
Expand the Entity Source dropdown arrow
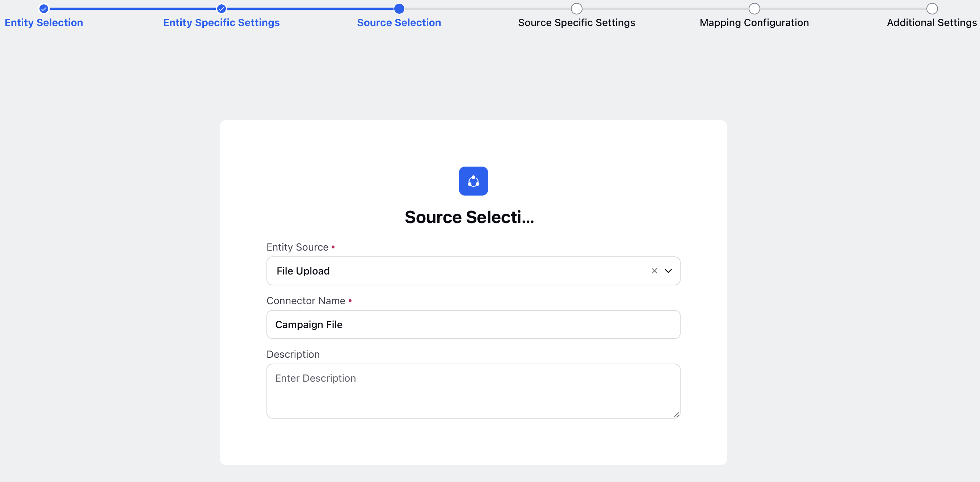click(668, 271)
